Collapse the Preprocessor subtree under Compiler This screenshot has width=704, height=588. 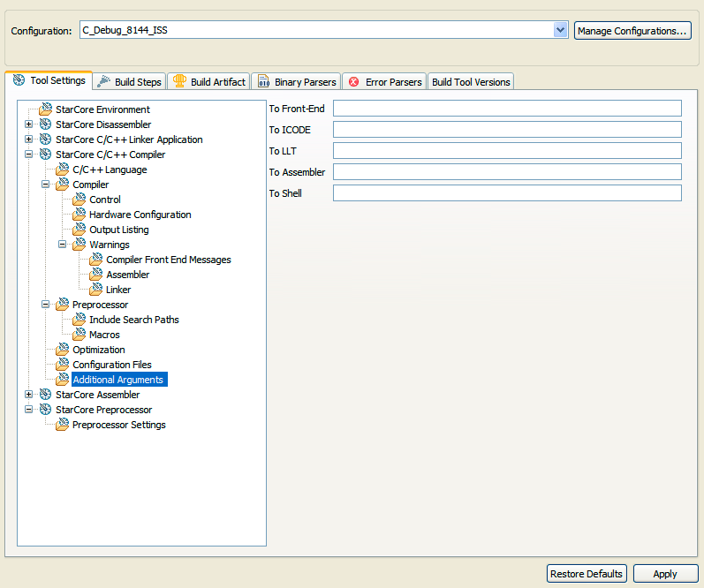pyautogui.click(x=45, y=305)
